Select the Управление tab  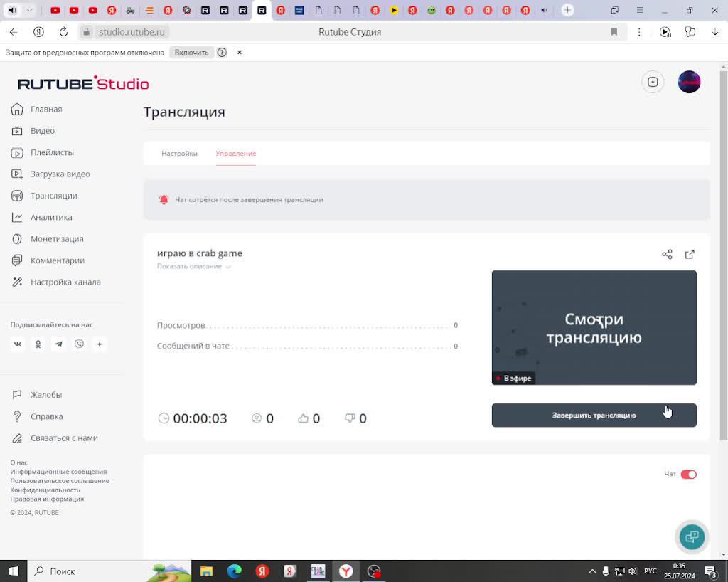(x=236, y=154)
